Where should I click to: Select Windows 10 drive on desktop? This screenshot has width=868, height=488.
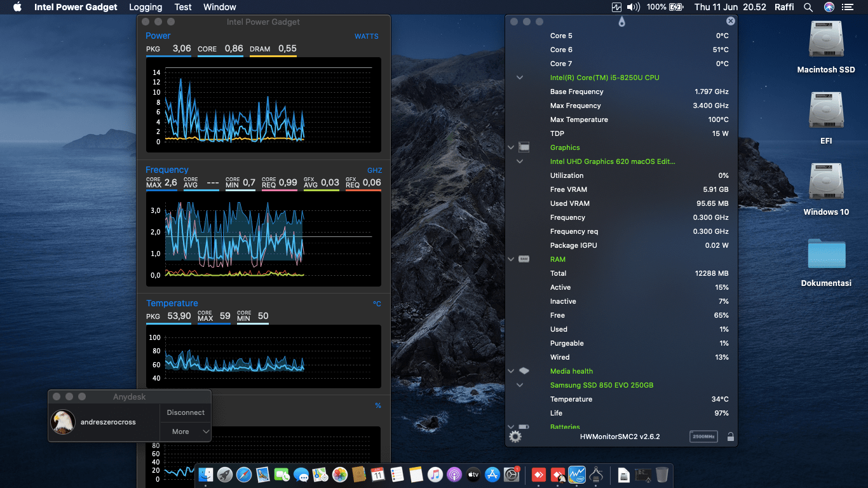click(x=826, y=190)
